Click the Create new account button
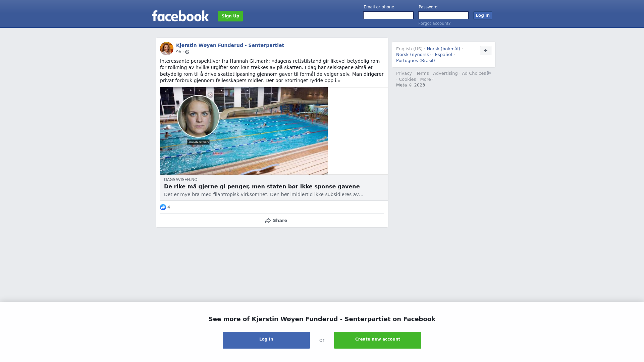This screenshot has width=644, height=362. coord(378,340)
